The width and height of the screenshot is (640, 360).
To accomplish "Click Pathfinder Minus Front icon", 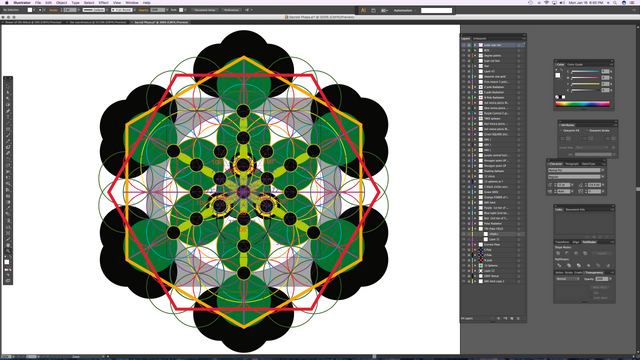I will [567, 253].
